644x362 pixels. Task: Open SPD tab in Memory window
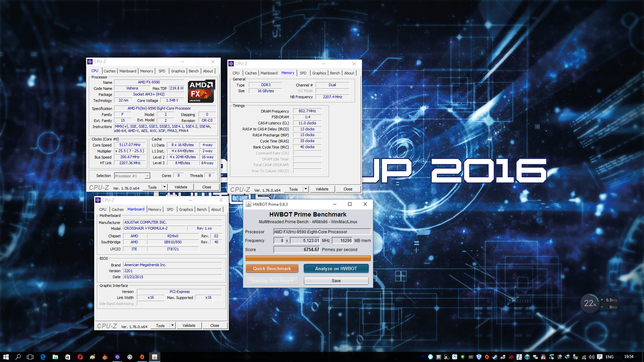(x=303, y=73)
